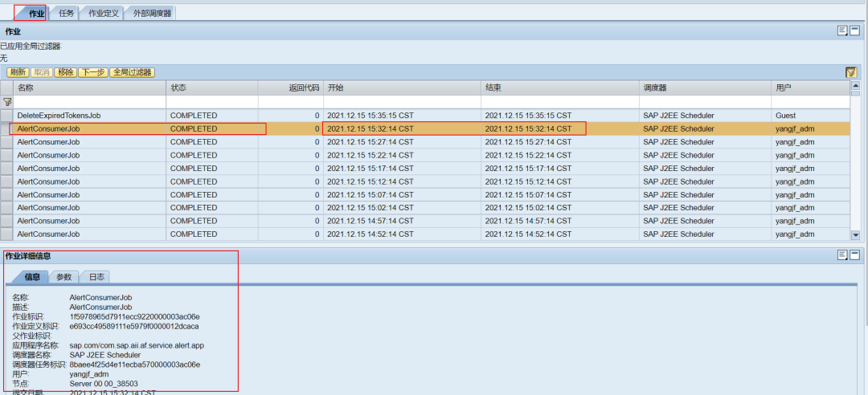Focus the 状态 filter input field
The height and width of the screenshot is (395, 868).
212,102
